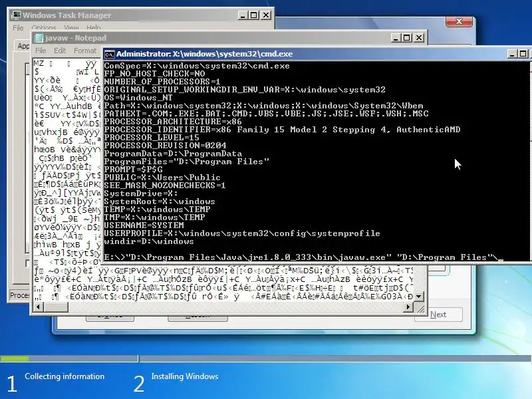Image resolution: width=532 pixels, height=399 pixels.
Task: Click the PUBLIC=X:\Users\Public line
Action: [x=162, y=178]
